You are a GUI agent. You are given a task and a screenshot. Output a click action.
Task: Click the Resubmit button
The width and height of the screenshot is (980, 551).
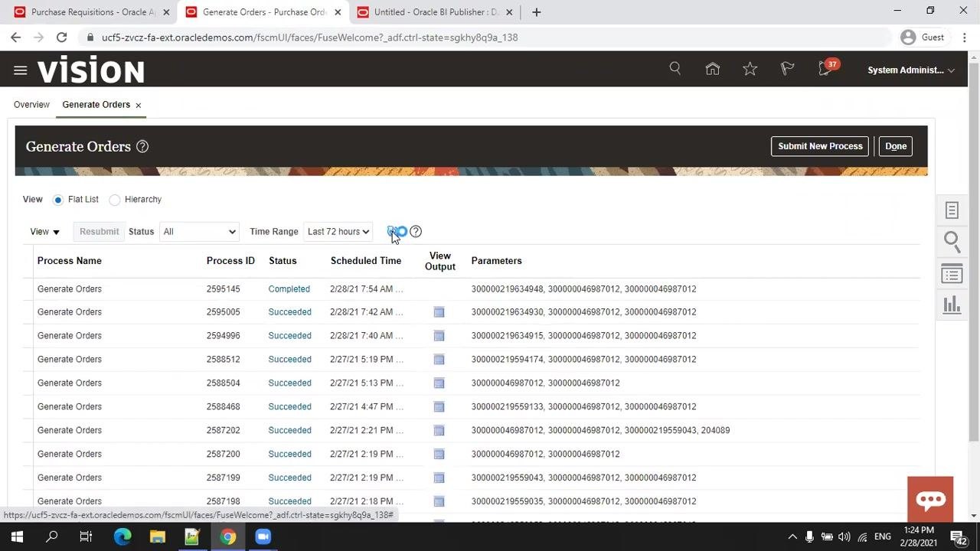coord(100,232)
